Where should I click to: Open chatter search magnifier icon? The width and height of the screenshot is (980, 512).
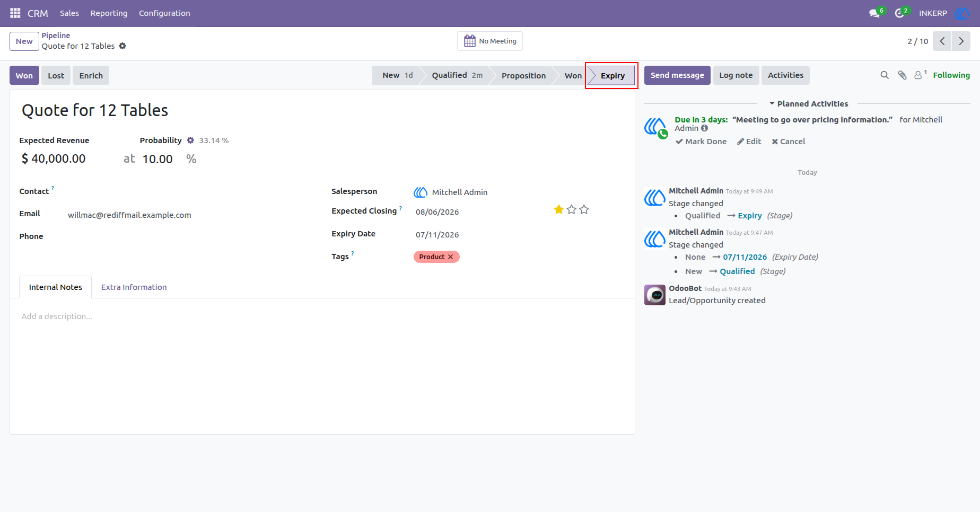pos(885,75)
